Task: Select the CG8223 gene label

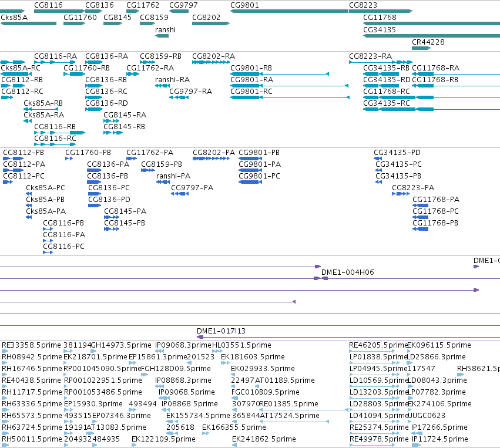Action: click(363, 5)
